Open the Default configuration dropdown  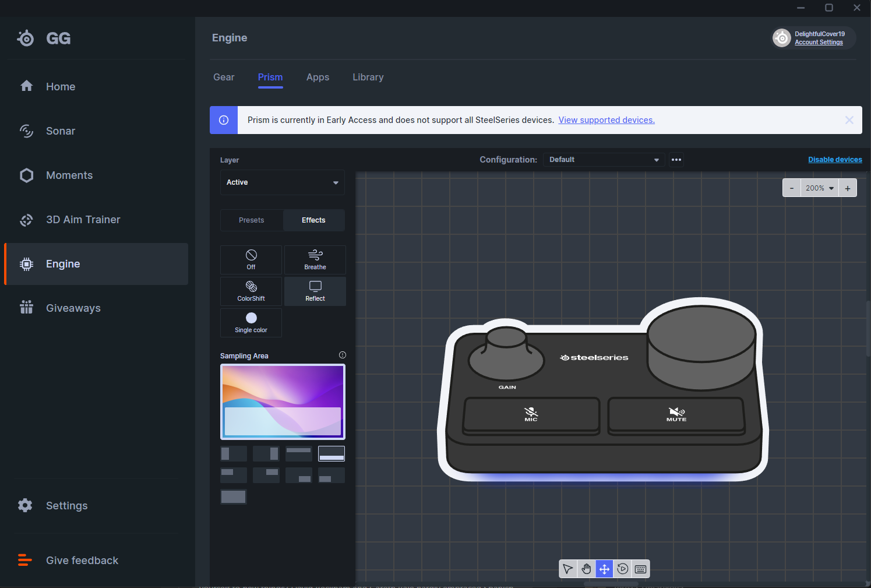pyautogui.click(x=604, y=160)
